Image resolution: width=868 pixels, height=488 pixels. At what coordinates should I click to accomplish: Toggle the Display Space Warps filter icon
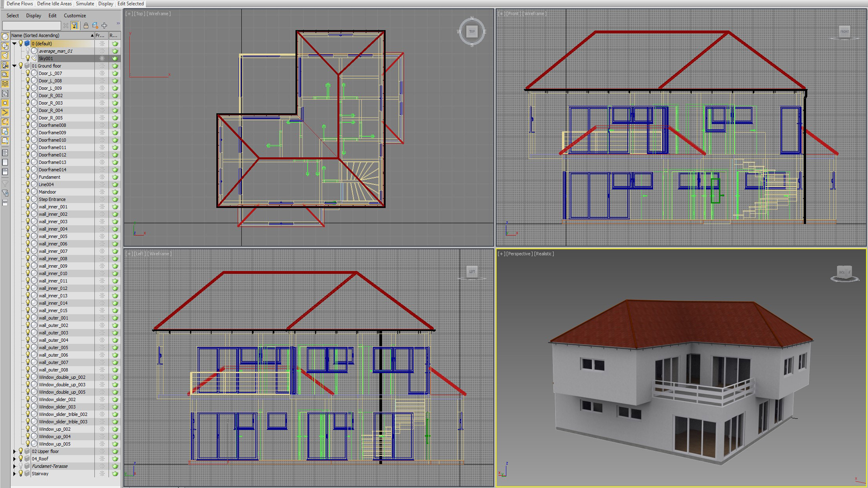pos(5,84)
